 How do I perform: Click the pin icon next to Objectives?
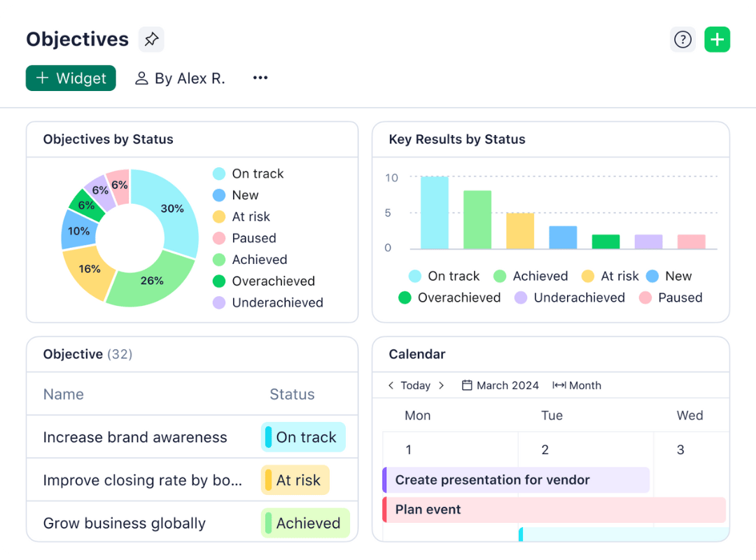[x=151, y=39]
